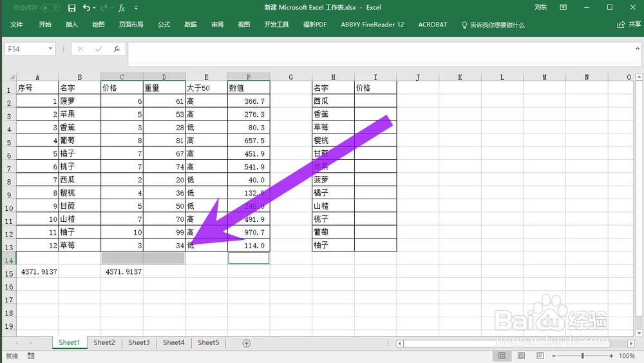Switch to the 公式 ribbon tab
Image resolution: width=644 pixels, height=363 pixels.
coord(164,25)
